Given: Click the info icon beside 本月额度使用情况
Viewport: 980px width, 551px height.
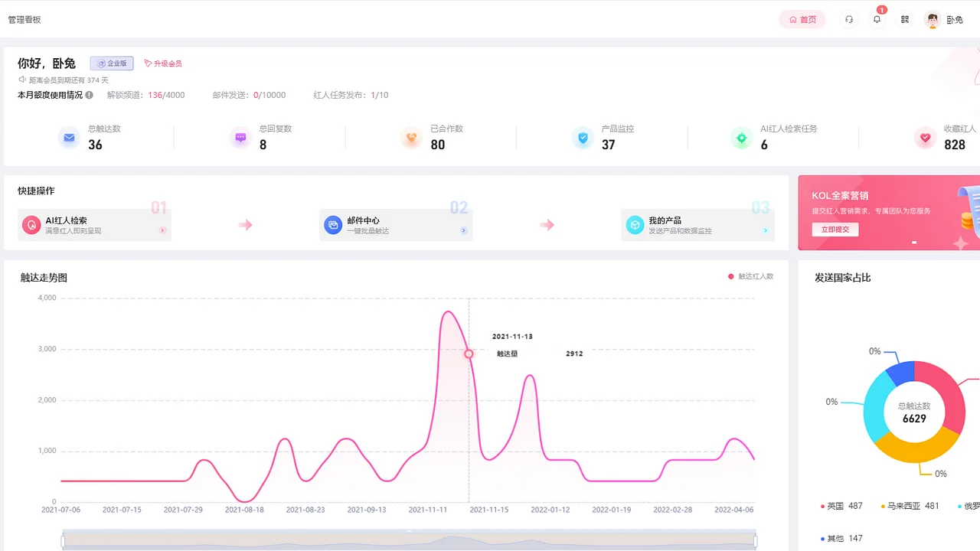Looking at the screenshot, I should click(x=90, y=96).
